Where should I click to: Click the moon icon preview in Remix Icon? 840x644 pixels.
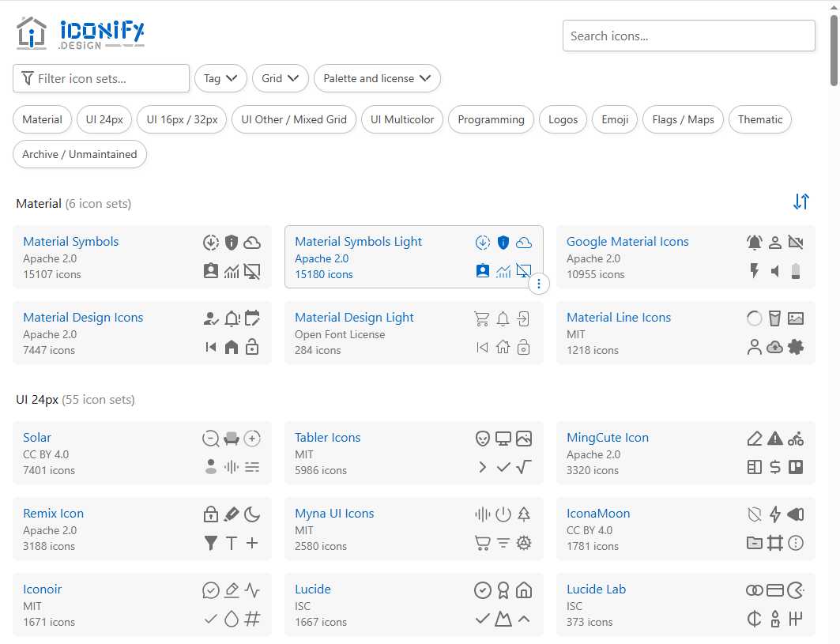252,514
